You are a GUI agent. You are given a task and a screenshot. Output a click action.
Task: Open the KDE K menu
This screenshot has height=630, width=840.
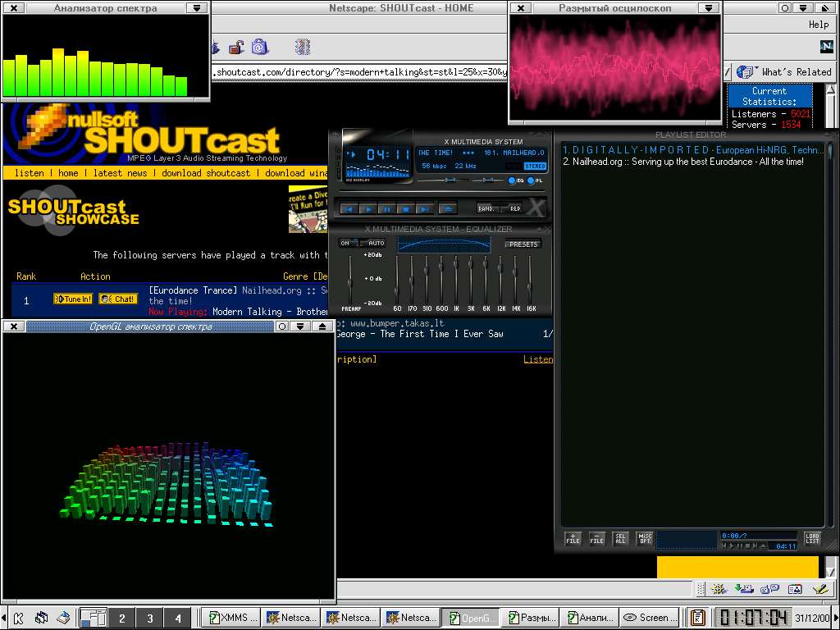coord(18,618)
